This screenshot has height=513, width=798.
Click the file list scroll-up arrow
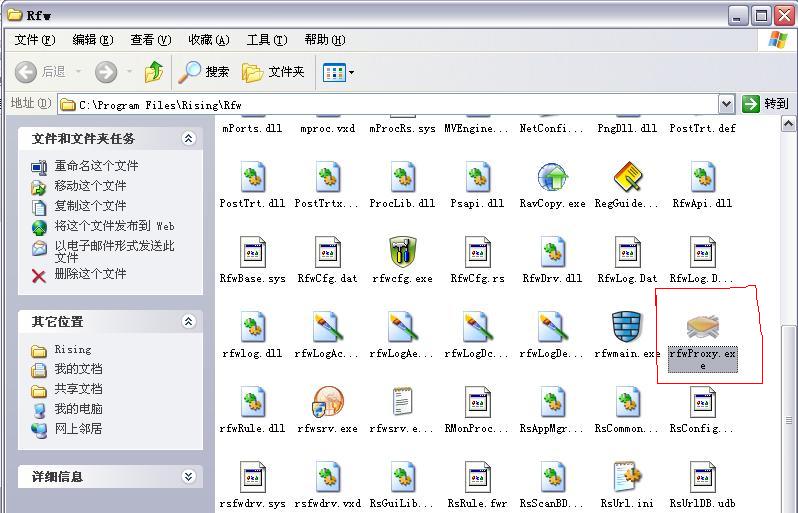[x=788, y=124]
